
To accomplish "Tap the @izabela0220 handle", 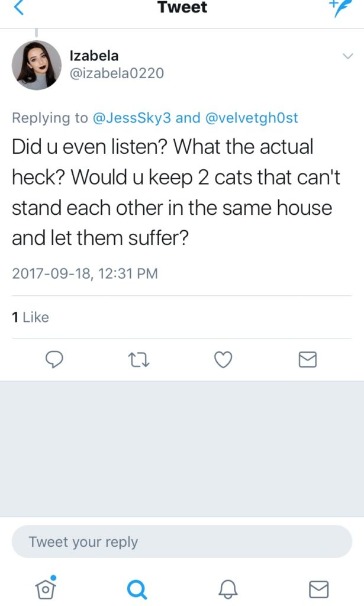I will (x=117, y=73).
